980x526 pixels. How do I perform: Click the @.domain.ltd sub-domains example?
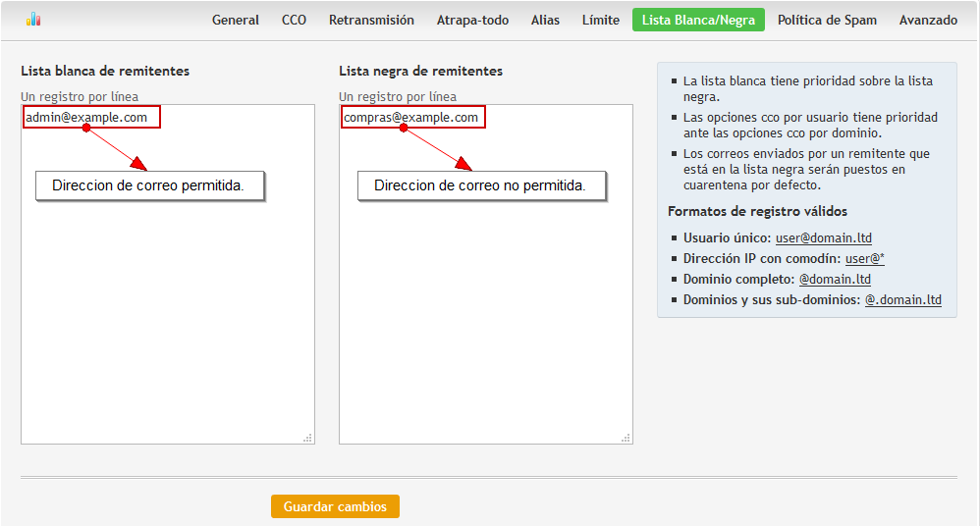point(902,300)
